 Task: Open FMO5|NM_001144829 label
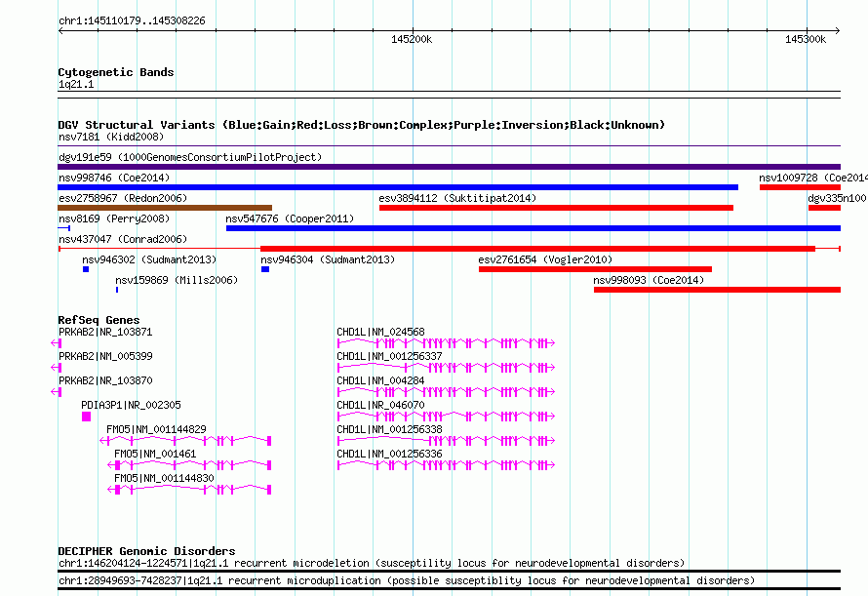[x=156, y=430]
